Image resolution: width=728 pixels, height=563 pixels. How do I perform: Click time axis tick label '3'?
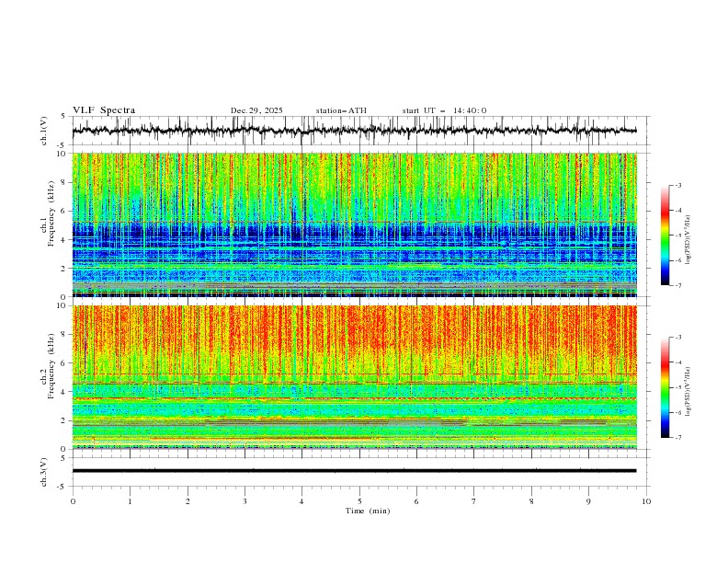245,501
